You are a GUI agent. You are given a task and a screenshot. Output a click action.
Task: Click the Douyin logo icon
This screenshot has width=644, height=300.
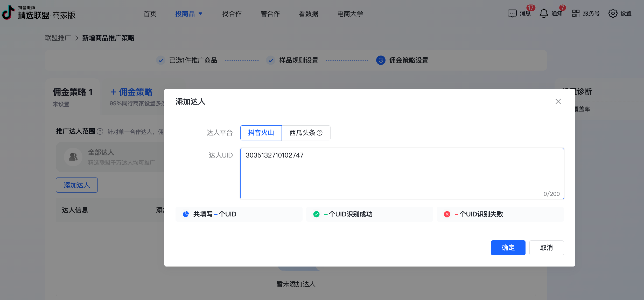point(8,12)
